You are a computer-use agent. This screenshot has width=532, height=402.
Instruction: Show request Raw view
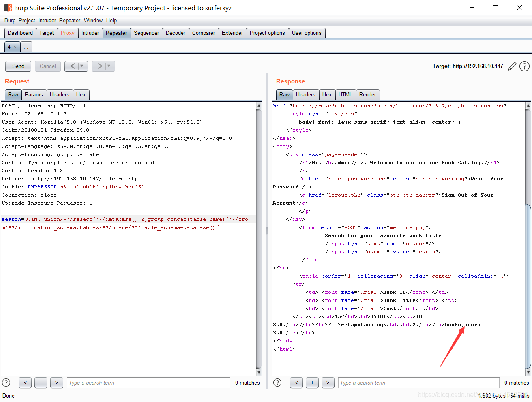click(13, 95)
